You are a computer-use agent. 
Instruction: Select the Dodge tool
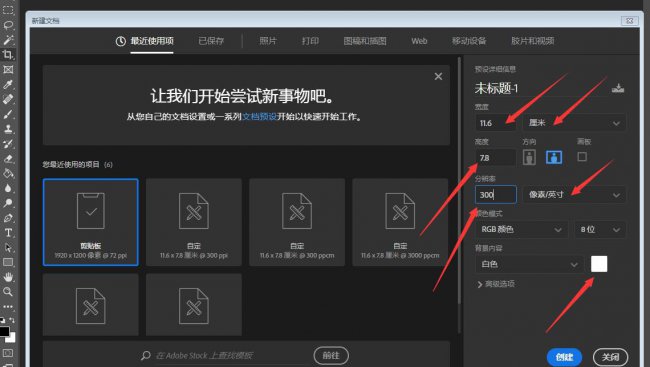click(8, 203)
